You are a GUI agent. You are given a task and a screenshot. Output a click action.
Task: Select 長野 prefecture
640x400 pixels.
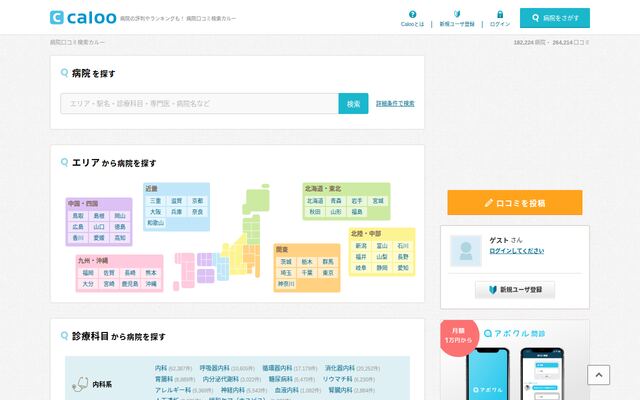[x=403, y=257]
